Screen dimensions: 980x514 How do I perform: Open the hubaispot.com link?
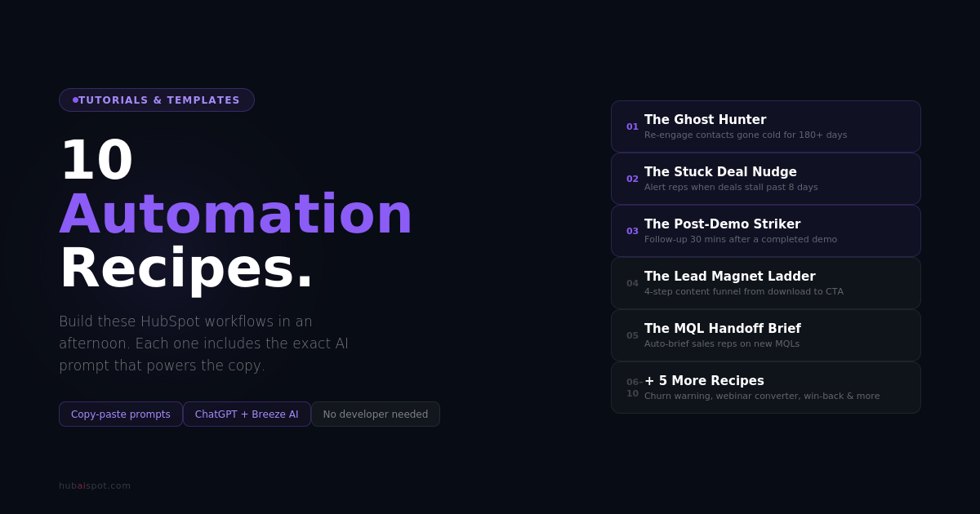tap(94, 485)
